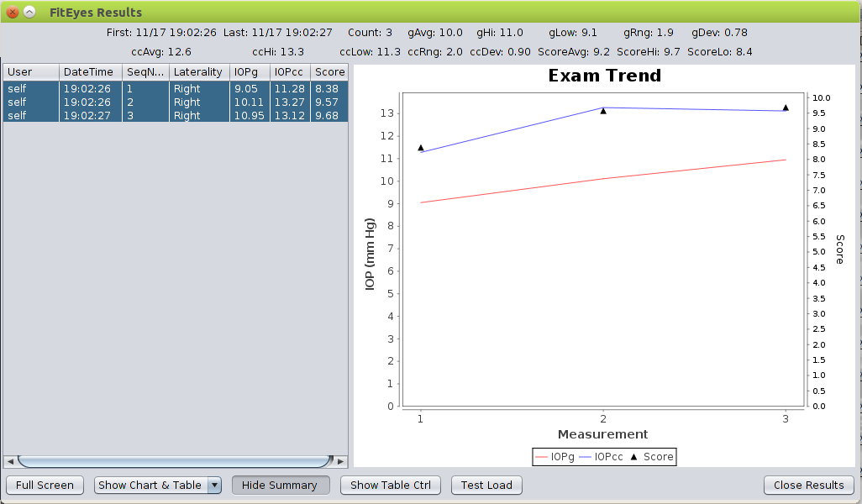The image size is (862, 504).
Task: Sort by the User column header
Action: tap(31, 72)
